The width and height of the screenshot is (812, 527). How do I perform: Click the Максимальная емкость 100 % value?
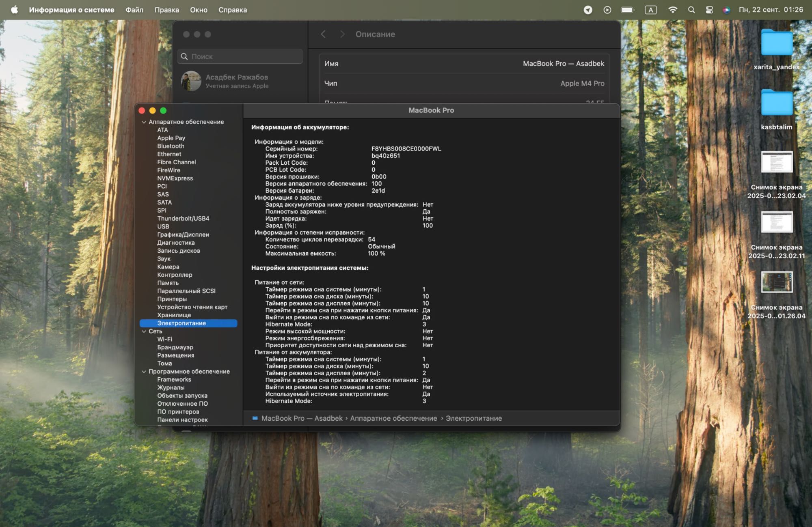click(x=376, y=254)
